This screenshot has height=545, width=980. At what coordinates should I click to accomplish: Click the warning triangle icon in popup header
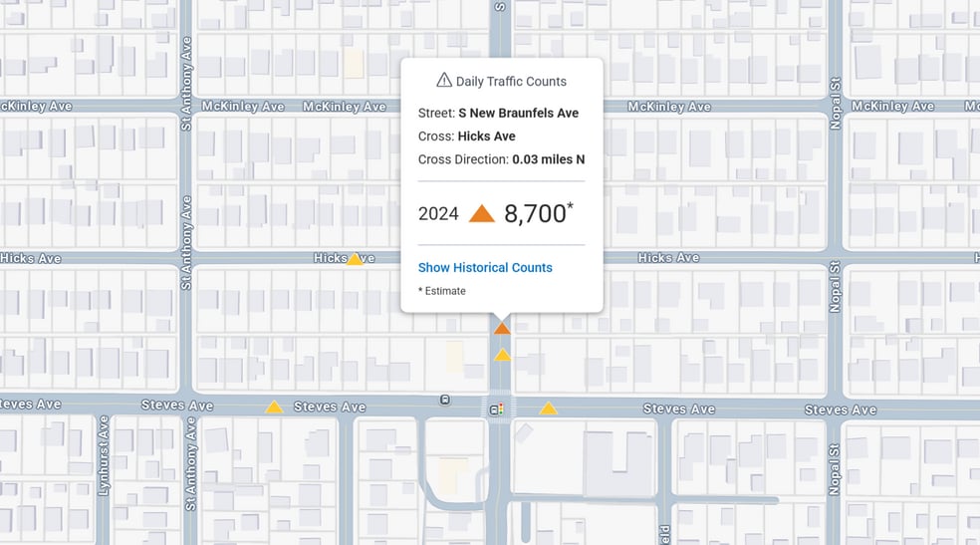click(x=444, y=81)
